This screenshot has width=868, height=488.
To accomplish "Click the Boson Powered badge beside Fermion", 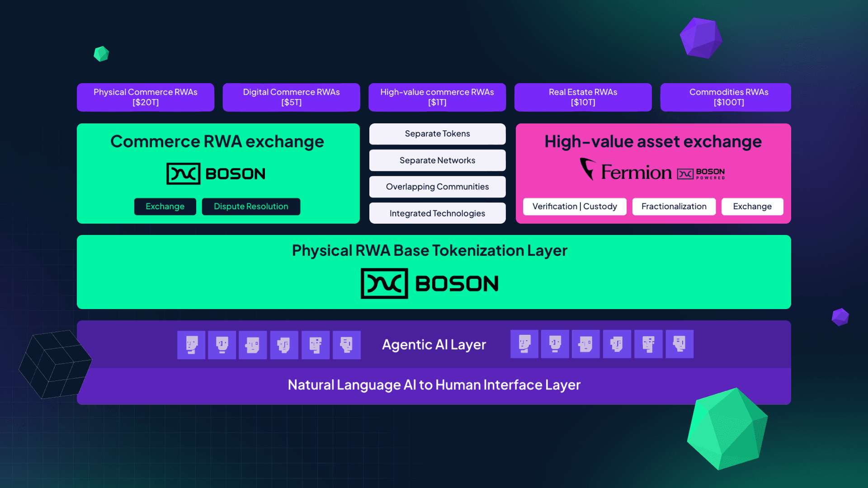I will [701, 174].
